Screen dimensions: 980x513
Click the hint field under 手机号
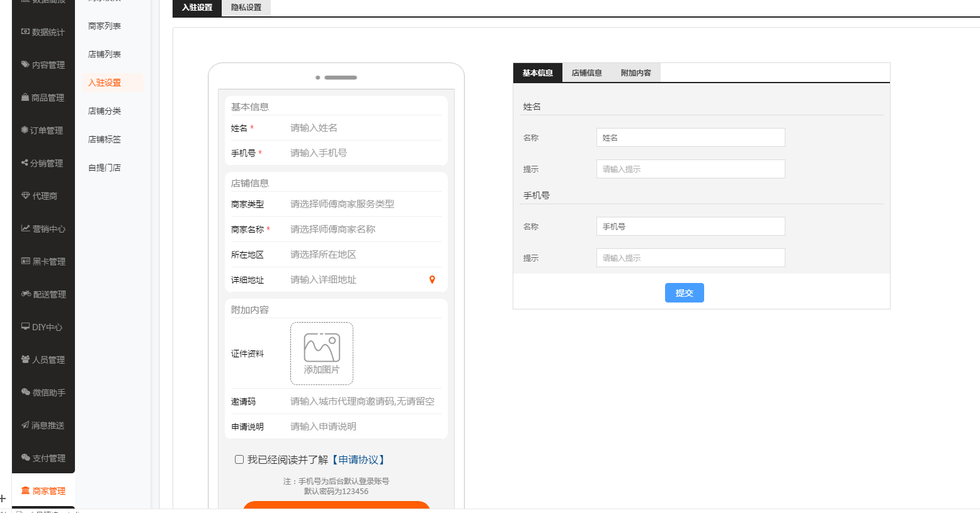tap(690, 258)
